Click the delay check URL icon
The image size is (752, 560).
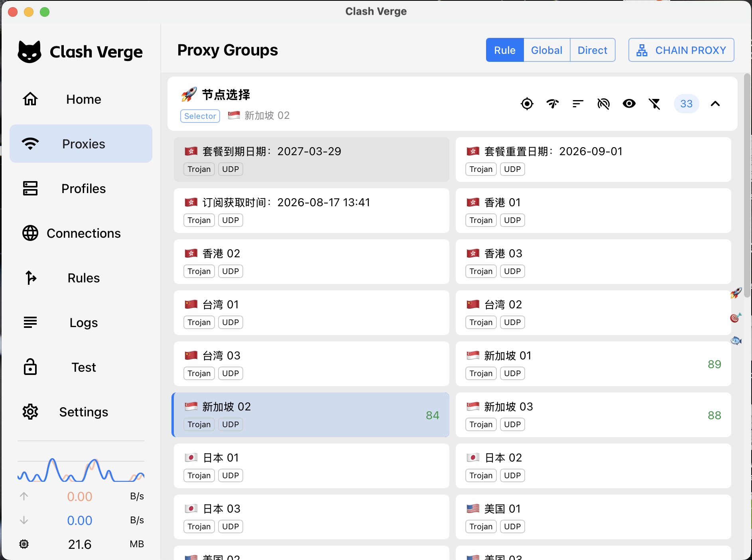point(603,104)
